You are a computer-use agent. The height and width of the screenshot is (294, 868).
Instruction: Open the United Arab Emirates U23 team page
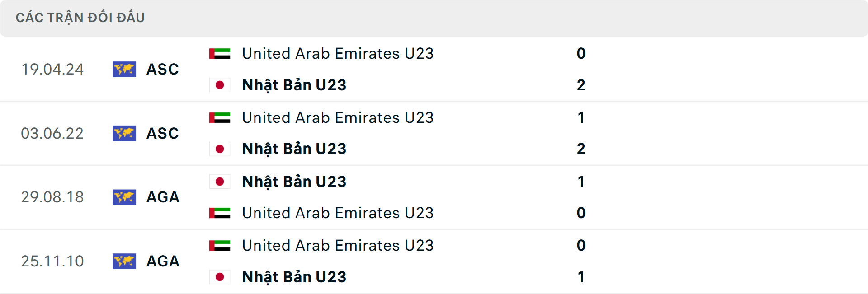(x=338, y=53)
